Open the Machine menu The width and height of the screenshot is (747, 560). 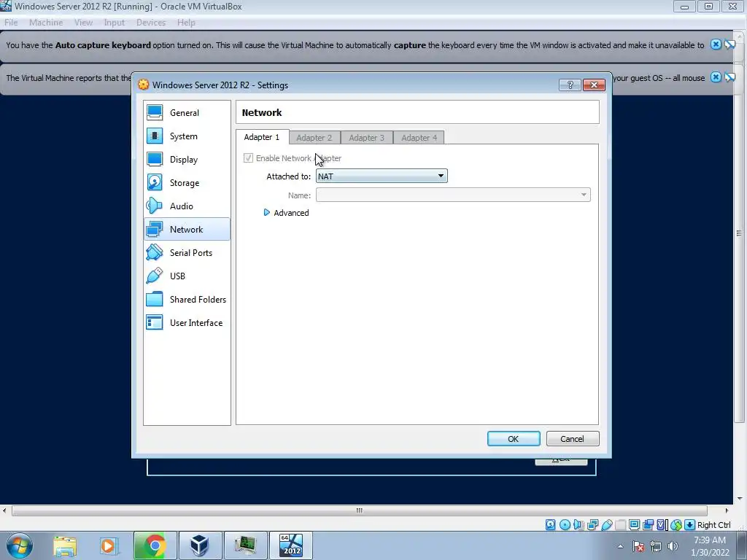[x=46, y=23]
